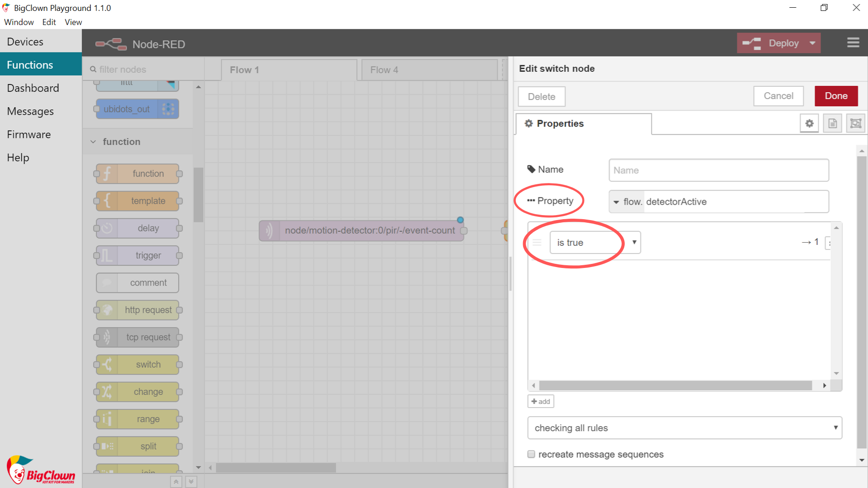868x488 pixels.
Task: Select the comment node in palette
Action: coord(137,283)
